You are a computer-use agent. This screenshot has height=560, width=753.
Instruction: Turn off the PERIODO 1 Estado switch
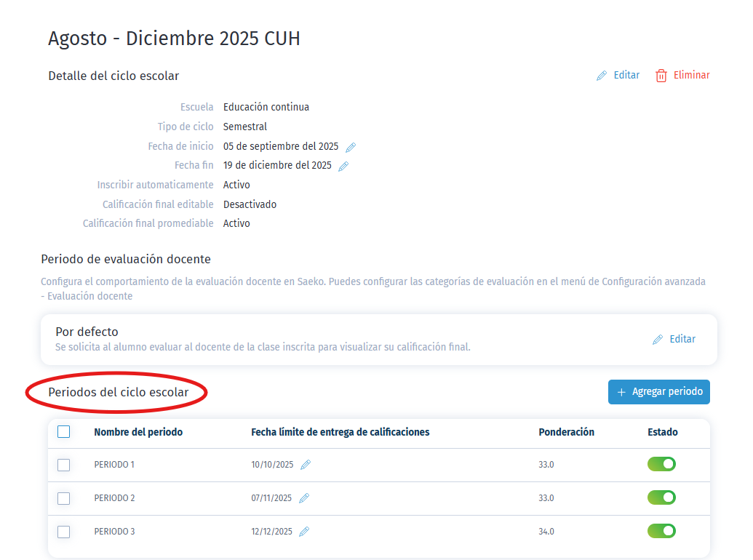(x=661, y=464)
